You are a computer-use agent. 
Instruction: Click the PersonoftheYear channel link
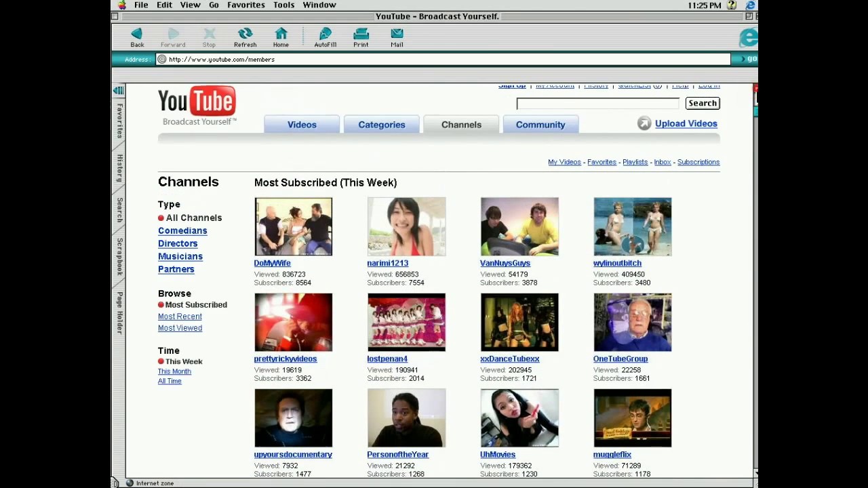point(398,454)
